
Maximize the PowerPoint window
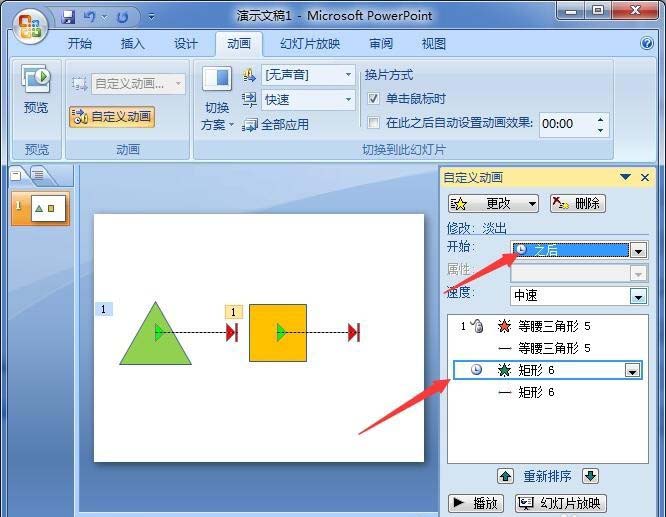tap(597, 10)
